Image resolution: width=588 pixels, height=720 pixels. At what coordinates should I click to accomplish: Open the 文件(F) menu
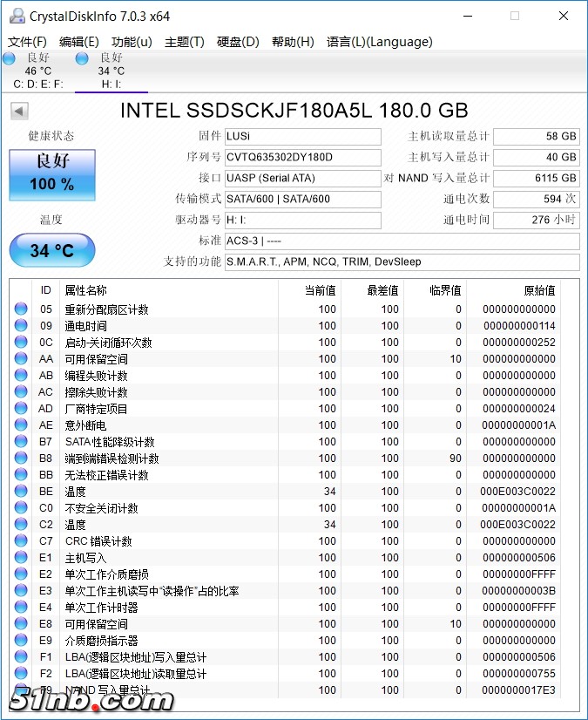pos(27,42)
